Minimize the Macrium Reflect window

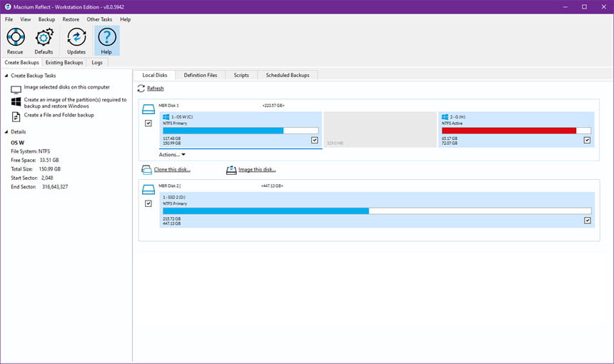point(565,6)
